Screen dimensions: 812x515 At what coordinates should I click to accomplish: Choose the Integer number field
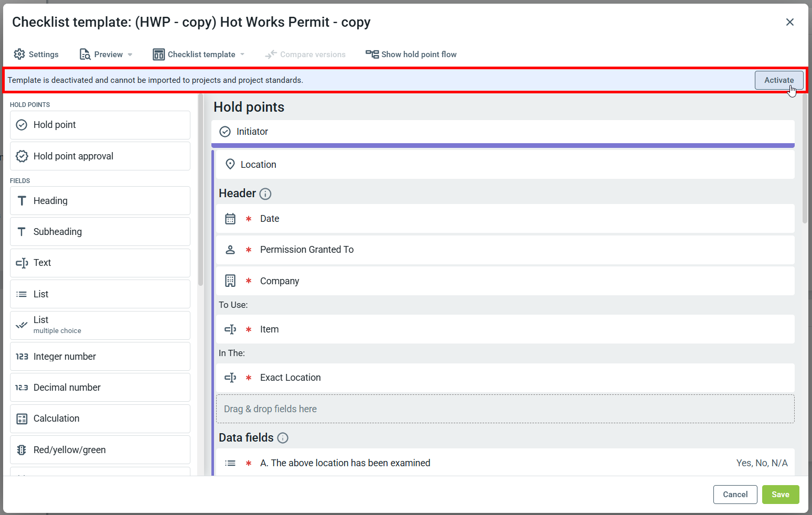point(100,357)
